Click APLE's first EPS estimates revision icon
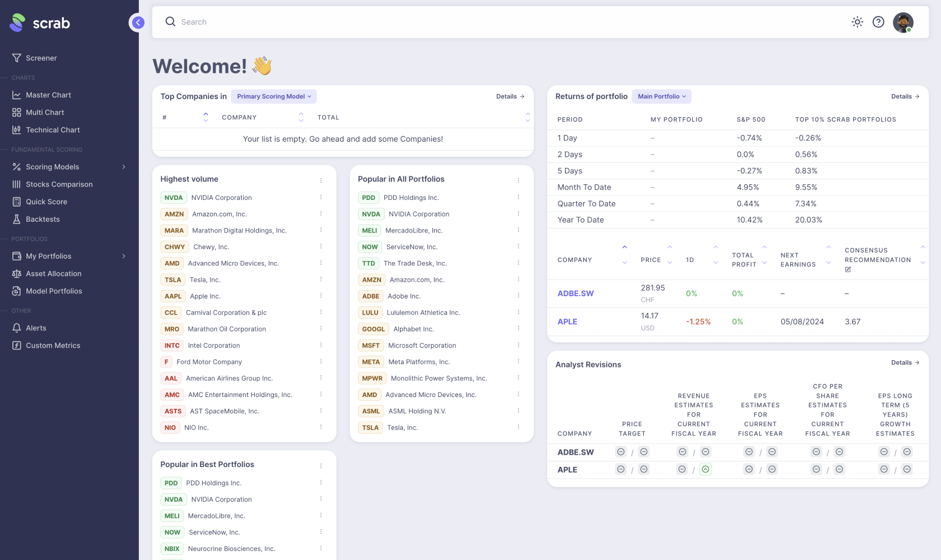The width and height of the screenshot is (941, 560). point(749,469)
